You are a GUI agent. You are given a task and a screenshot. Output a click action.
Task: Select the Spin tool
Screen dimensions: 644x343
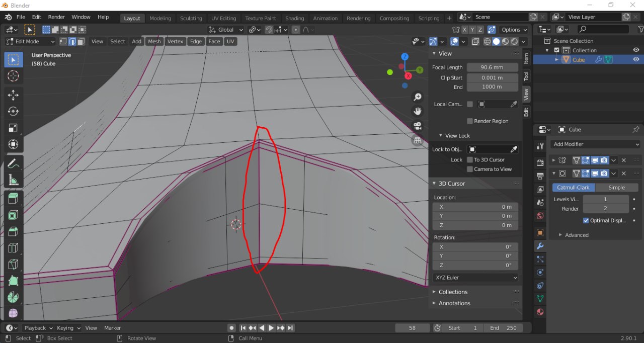pos(14,297)
